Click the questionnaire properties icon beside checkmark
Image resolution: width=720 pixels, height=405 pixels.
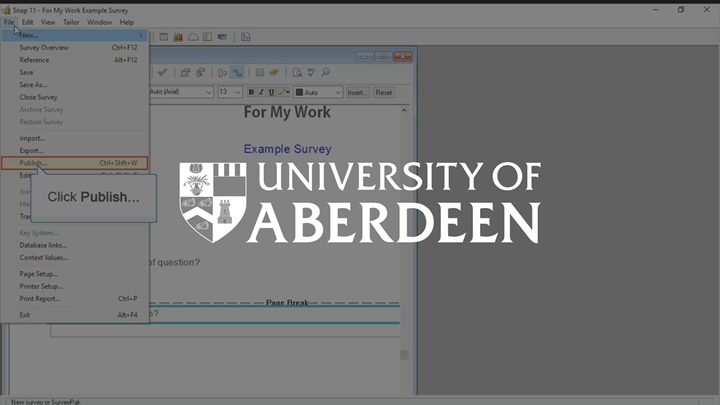(x=185, y=72)
